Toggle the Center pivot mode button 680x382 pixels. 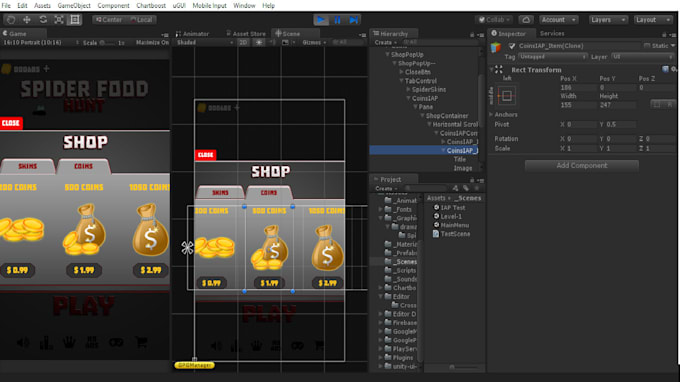[x=109, y=20]
